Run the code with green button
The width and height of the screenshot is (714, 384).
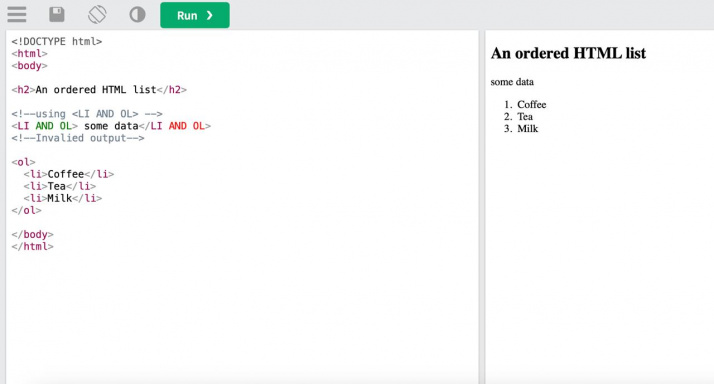(195, 15)
